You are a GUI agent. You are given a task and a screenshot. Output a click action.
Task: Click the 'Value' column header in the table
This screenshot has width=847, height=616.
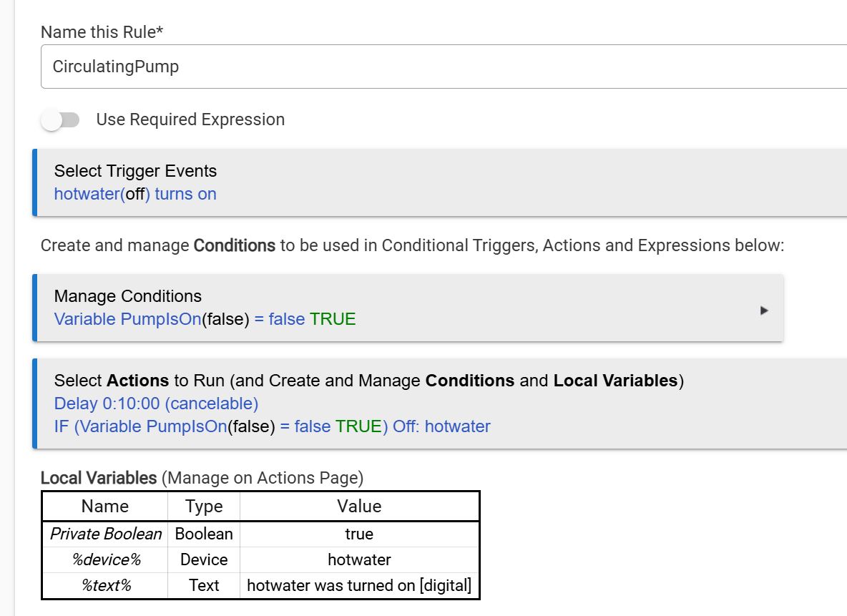pyautogui.click(x=359, y=507)
